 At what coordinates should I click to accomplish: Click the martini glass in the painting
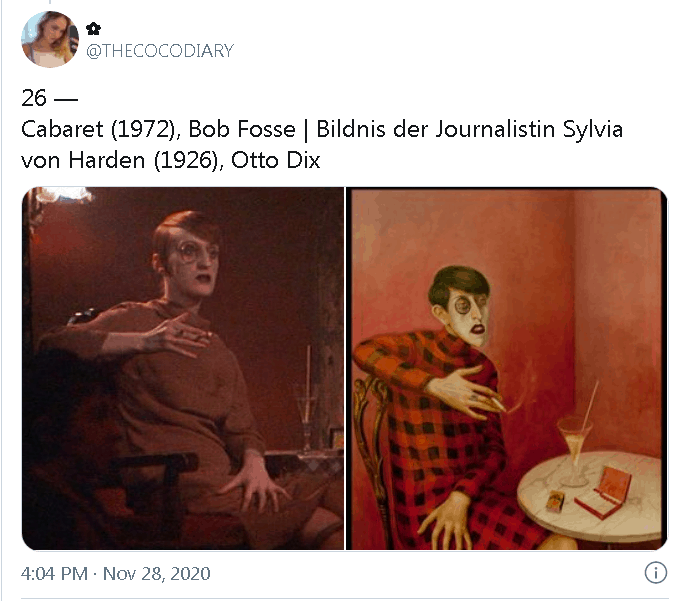575,449
